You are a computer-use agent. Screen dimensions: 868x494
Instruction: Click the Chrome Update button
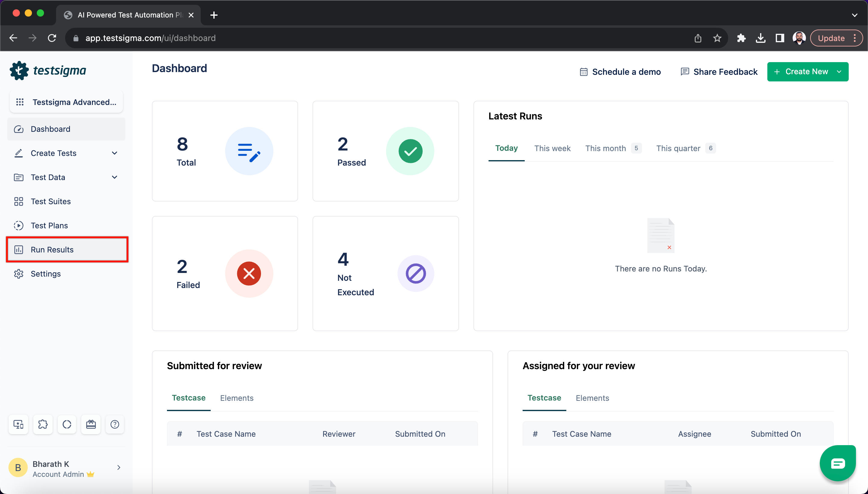pos(831,38)
